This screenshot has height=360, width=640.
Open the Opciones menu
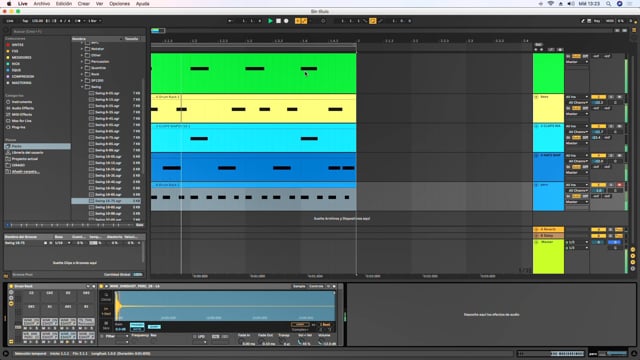tap(119, 4)
